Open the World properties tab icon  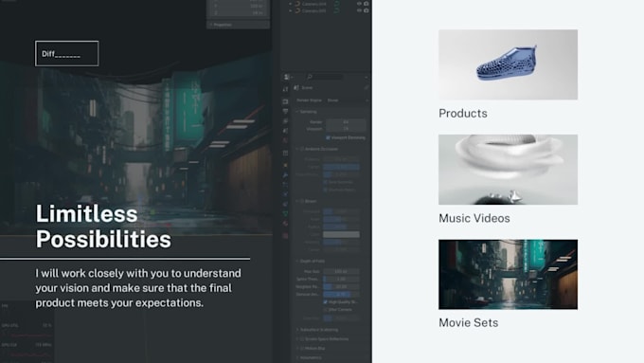pos(285,141)
